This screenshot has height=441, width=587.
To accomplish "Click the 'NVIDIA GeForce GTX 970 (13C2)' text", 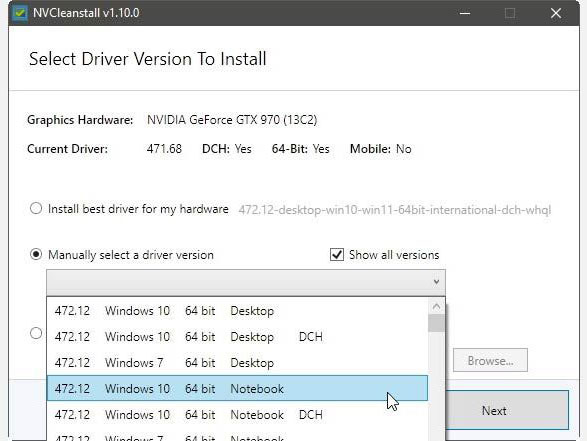I will [232, 120].
